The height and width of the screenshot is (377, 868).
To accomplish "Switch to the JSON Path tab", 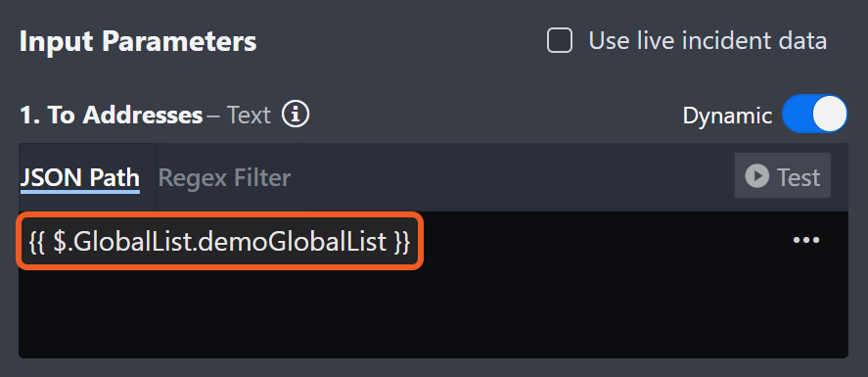I will point(79,177).
